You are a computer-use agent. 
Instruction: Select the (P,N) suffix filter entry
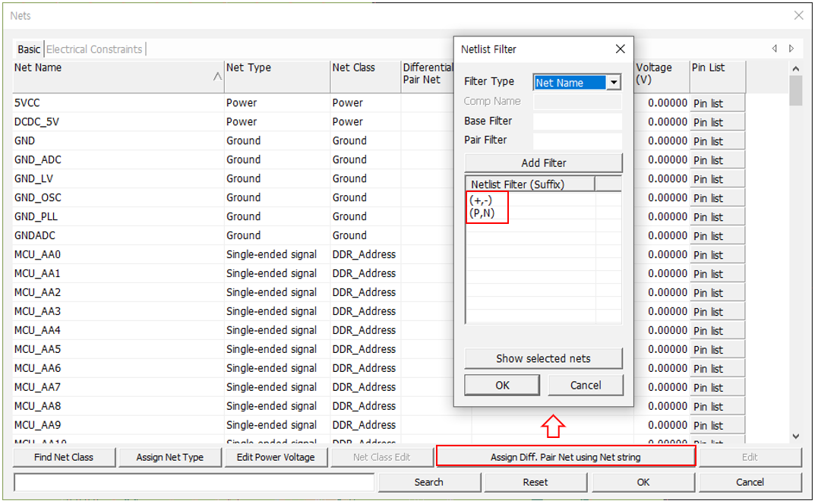coord(482,213)
